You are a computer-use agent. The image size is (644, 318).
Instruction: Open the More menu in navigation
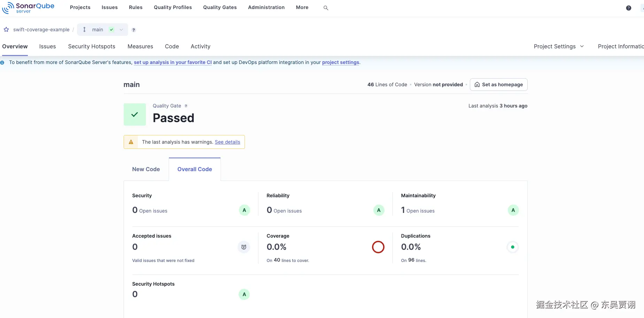click(x=302, y=7)
